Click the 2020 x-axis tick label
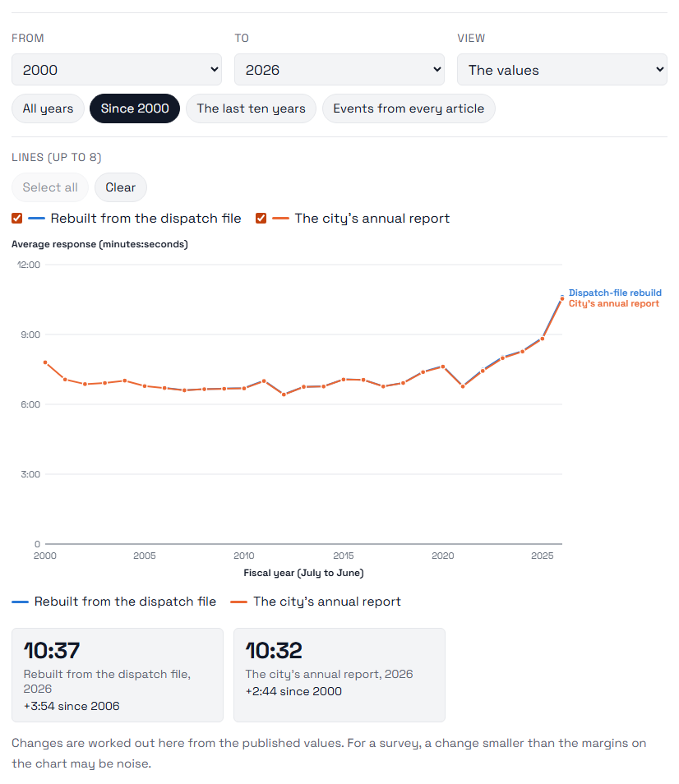The width and height of the screenshot is (679, 784). click(x=443, y=556)
